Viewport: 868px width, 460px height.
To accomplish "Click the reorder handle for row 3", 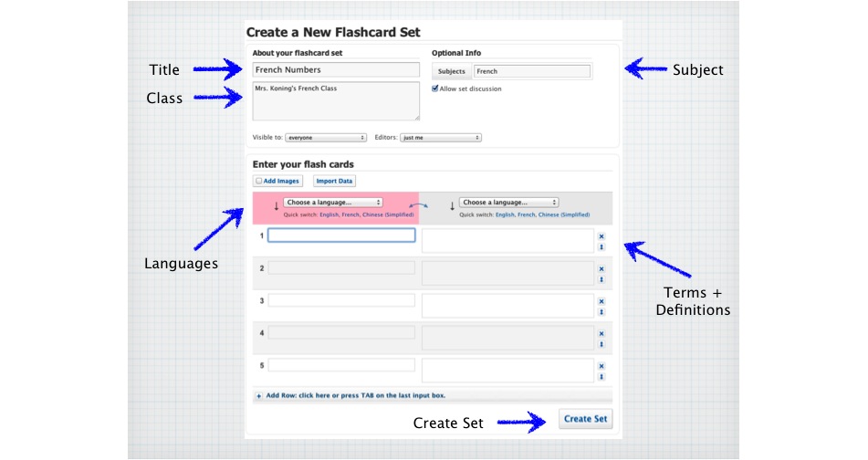I will click(601, 312).
